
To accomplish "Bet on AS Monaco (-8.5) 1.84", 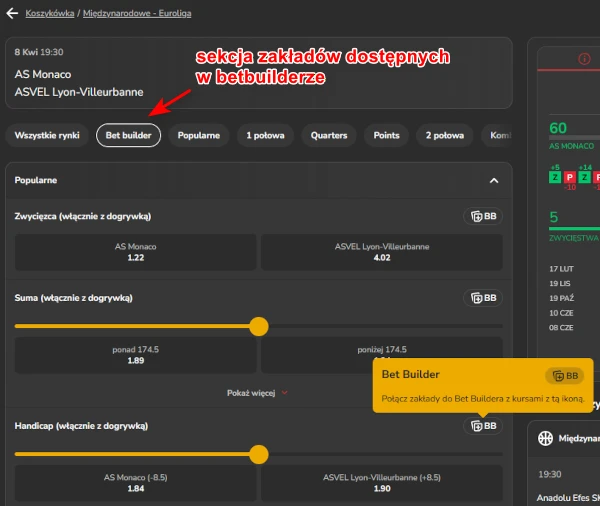I will click(135, 483).
